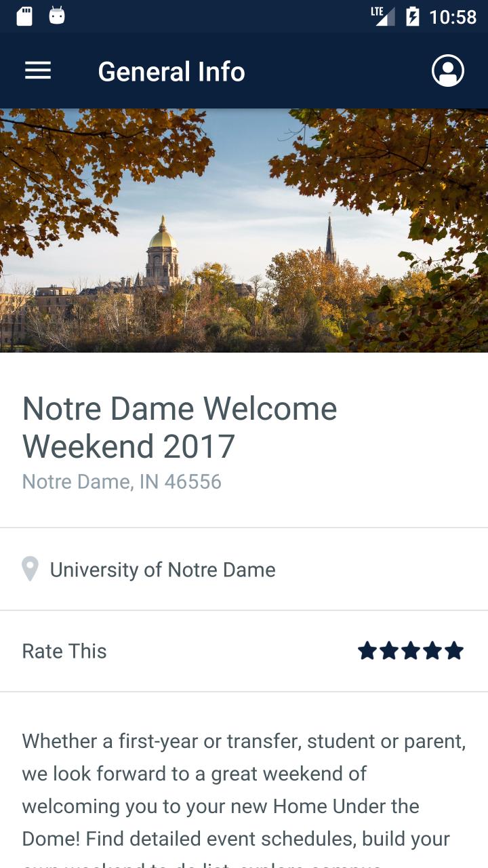Open the hamburger navigation menu

pos(38,71)
